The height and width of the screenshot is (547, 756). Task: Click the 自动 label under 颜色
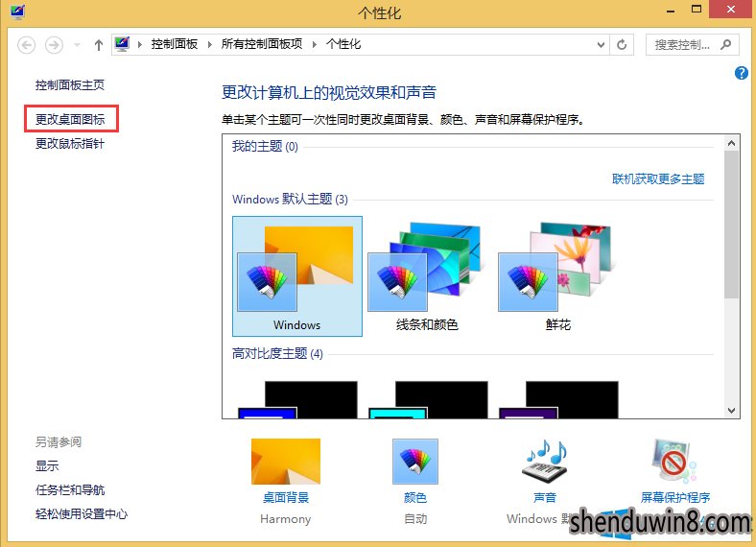point(415,519)
